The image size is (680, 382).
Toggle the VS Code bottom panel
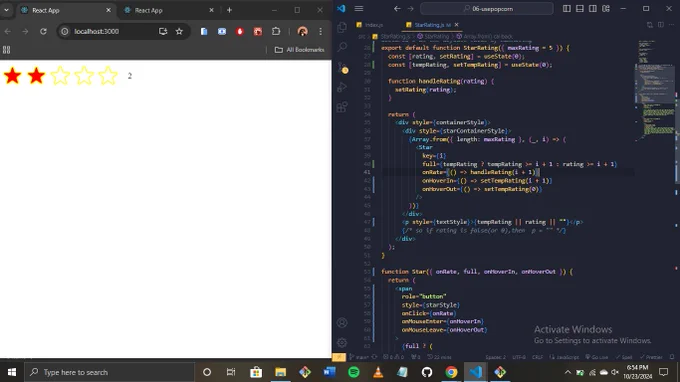[579, 9]
